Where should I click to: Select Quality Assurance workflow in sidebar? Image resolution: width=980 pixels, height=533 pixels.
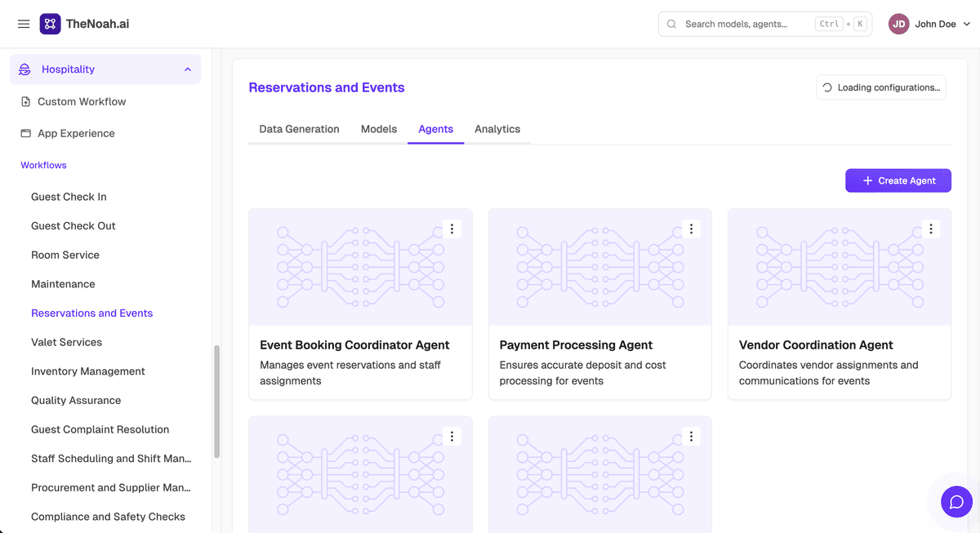tap(76, 400)
